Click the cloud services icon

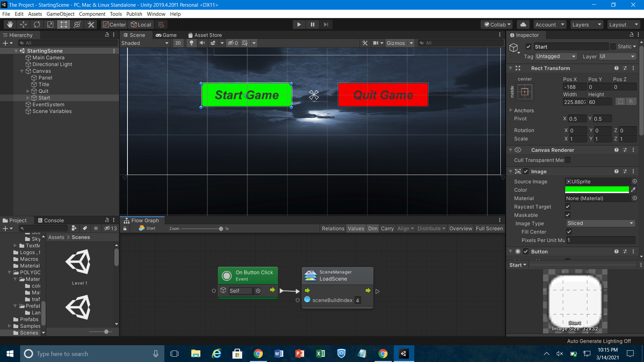(523, 24)
